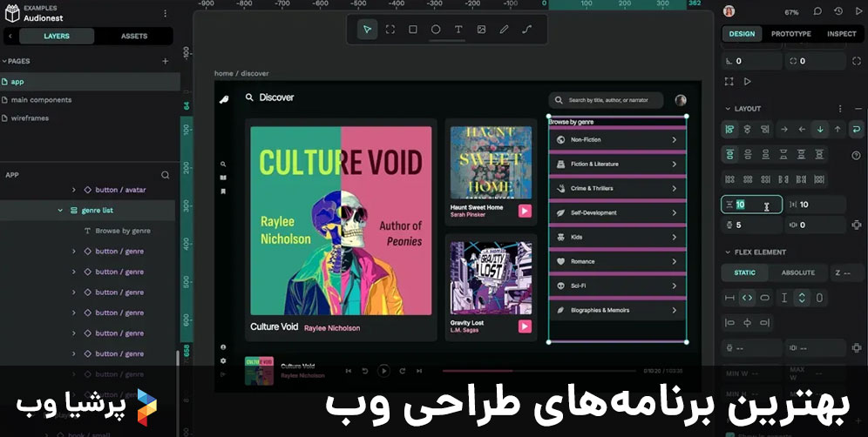Expand the button / avatar layer
Screen dimensions: 868x437
[x=73, y=190]
